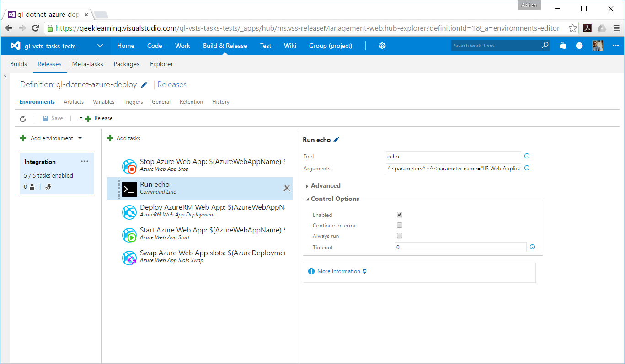This screenshot has width=625, height=364.
Task: Open the user profile avatar
Action: click(x=598, y=46)
